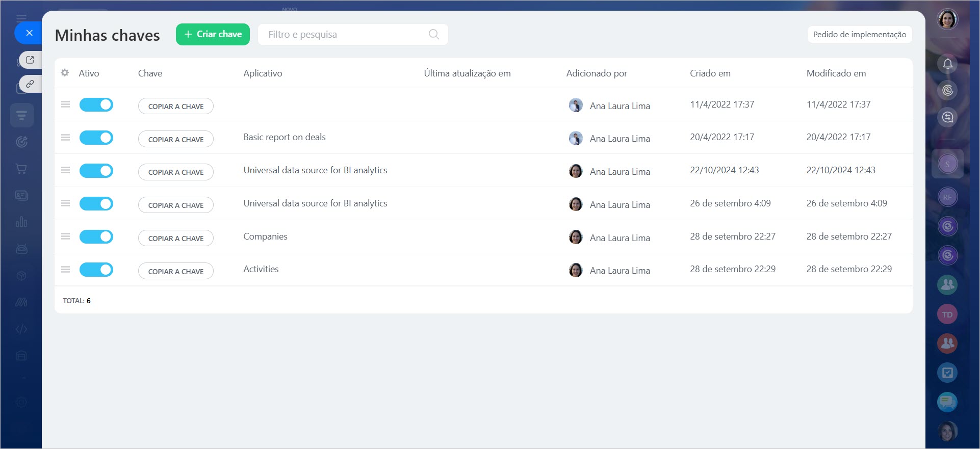The image size is (980, 449).
Task: Click the green Criar chave button
Action: 213,34
